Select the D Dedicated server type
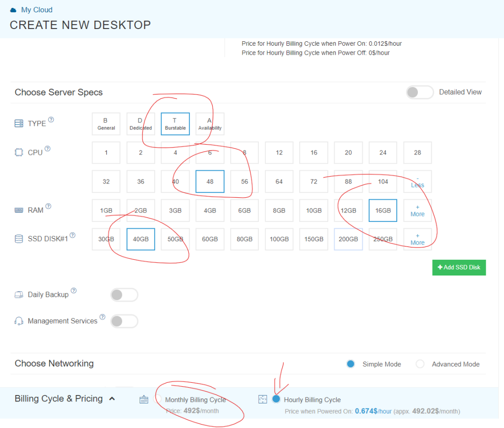This screenshot has width=504, height=428. 141,124
